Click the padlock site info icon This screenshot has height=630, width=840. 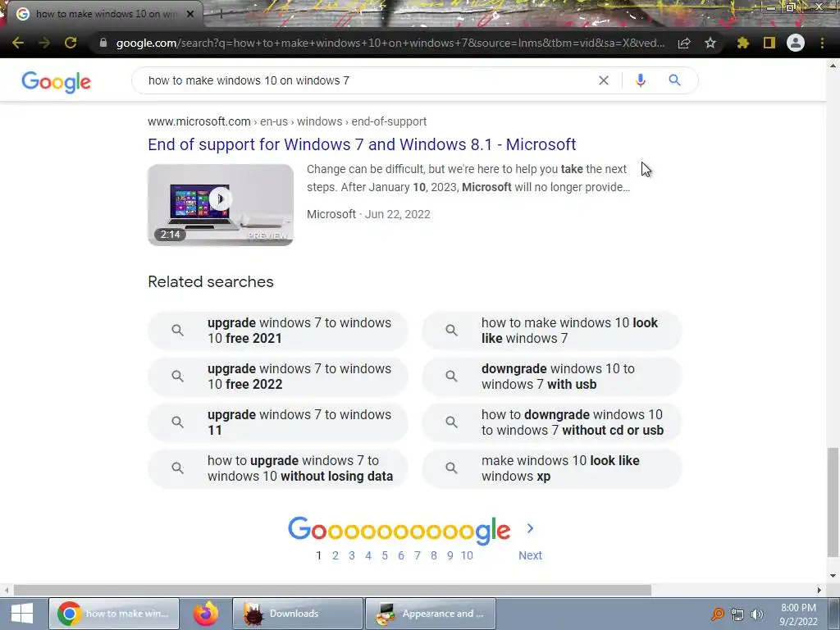tap(103, 43)
